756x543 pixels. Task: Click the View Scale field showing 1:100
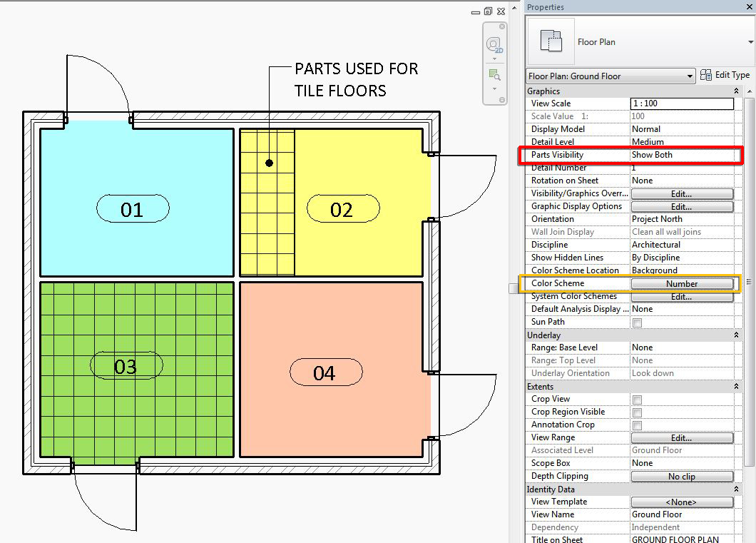pyautogui.click(x=682, y=103)
